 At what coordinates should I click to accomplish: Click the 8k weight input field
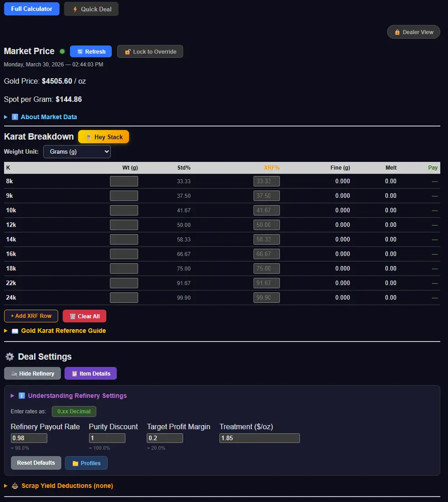pyautogui.click(x=124, y=181)
